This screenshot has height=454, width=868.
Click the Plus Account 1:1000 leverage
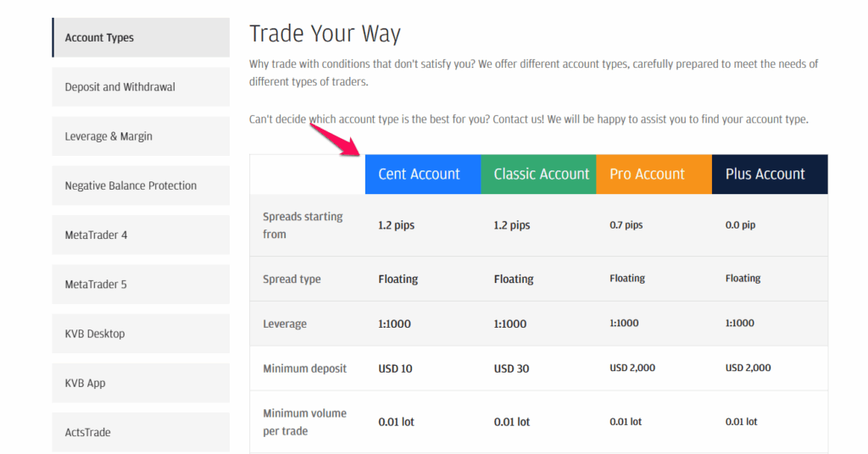point(739,323)
